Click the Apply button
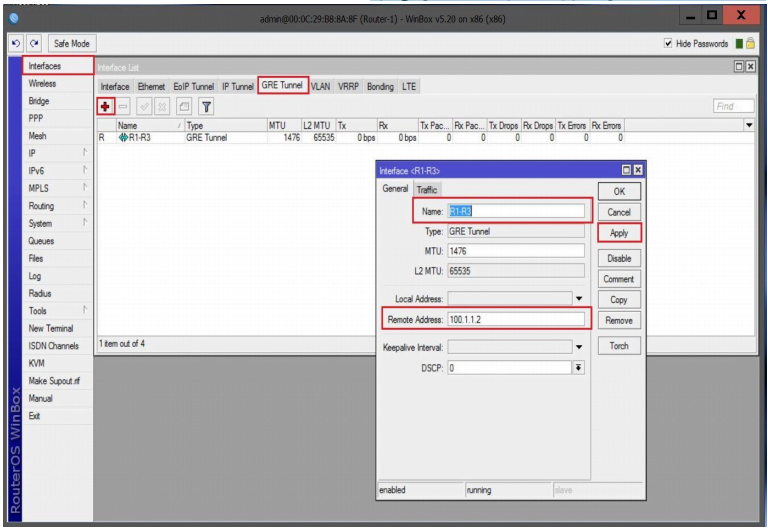 [619, 232]
